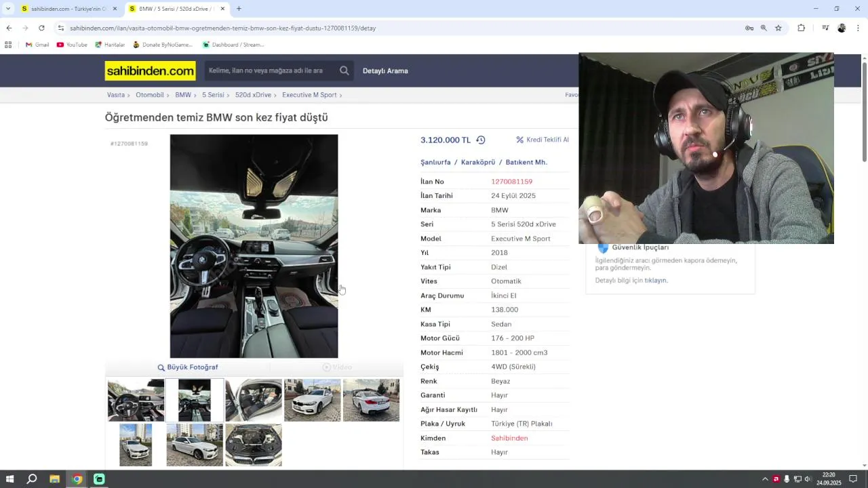Click the red Sahibinden value in Kimden row

point(509,439)
